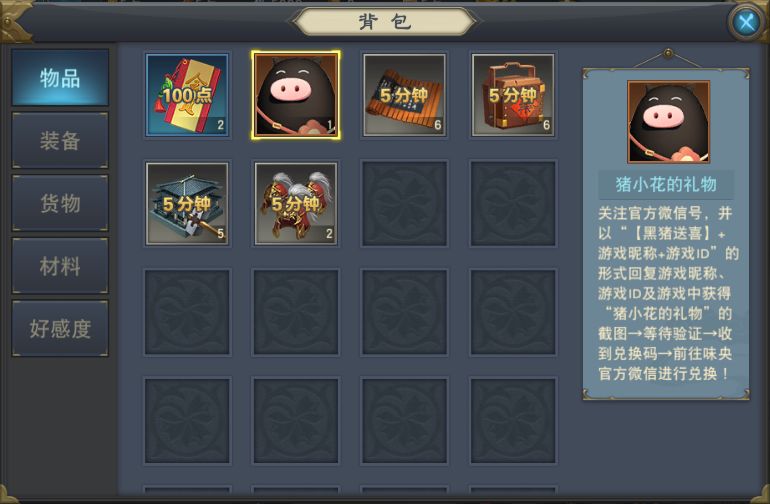This screenshot has height=504, width=770.
Task: Open the 材料 tab
Action: [60, 266]
